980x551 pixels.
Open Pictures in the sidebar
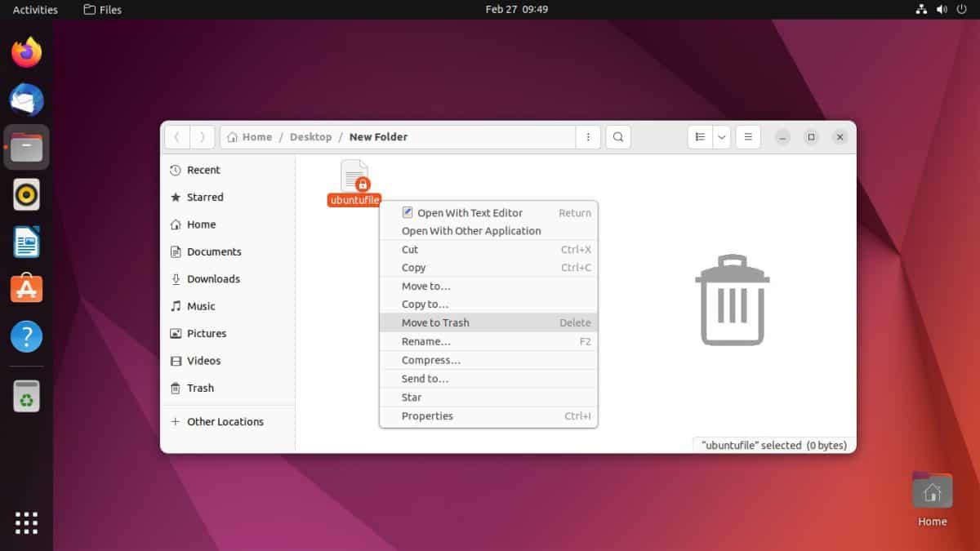click(x=228, y=334)
